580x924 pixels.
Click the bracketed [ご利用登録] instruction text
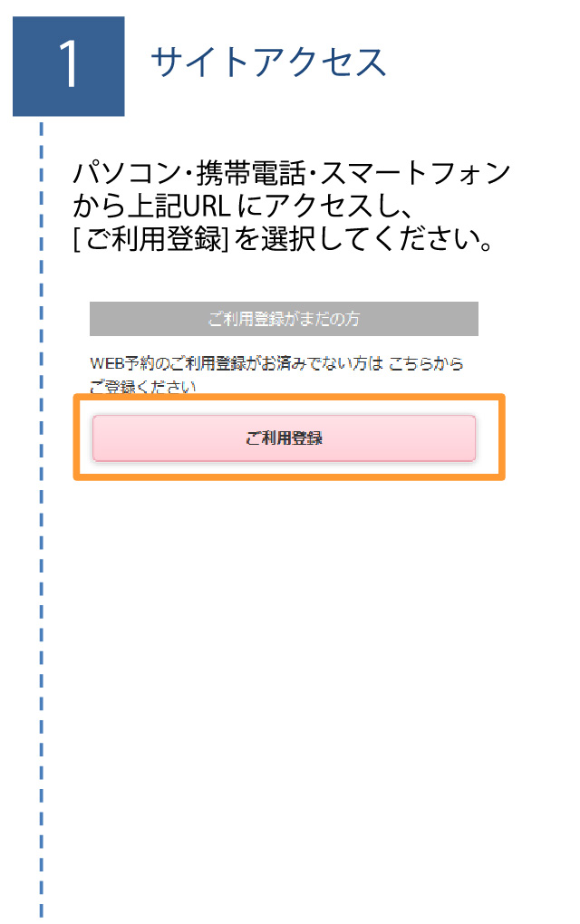pos(151,238)
